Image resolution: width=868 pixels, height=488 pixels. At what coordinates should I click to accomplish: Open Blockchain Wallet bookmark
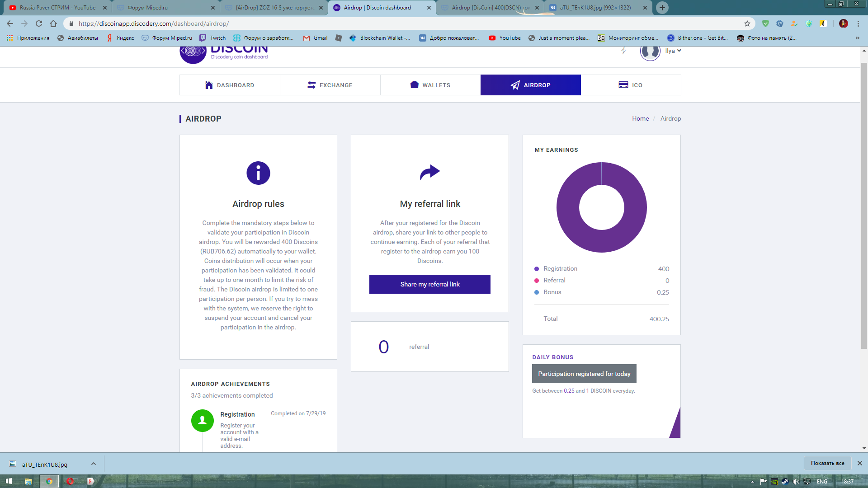(x=380, y=38)
